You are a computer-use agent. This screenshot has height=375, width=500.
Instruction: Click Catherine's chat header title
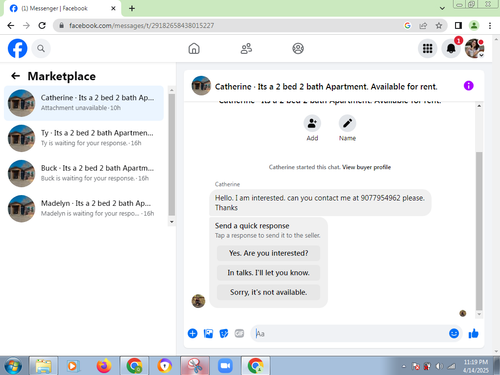coord(326,87)
